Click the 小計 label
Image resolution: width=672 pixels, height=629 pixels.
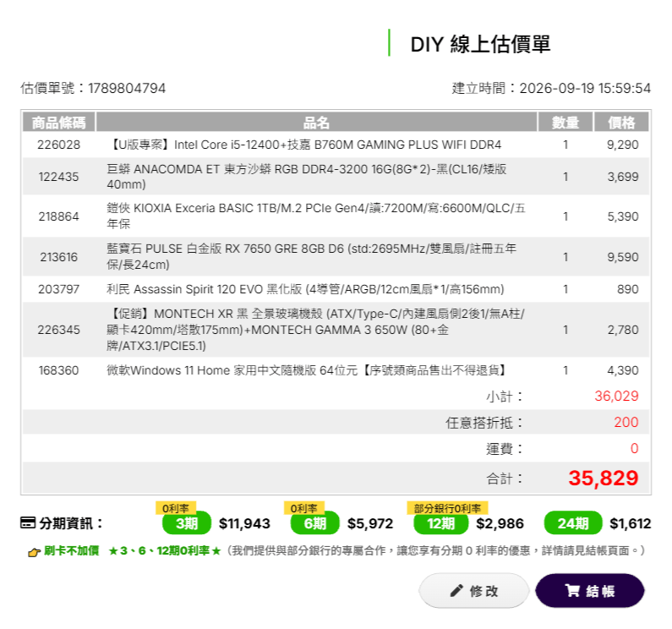pyautogui.click(x=505, y=397)
